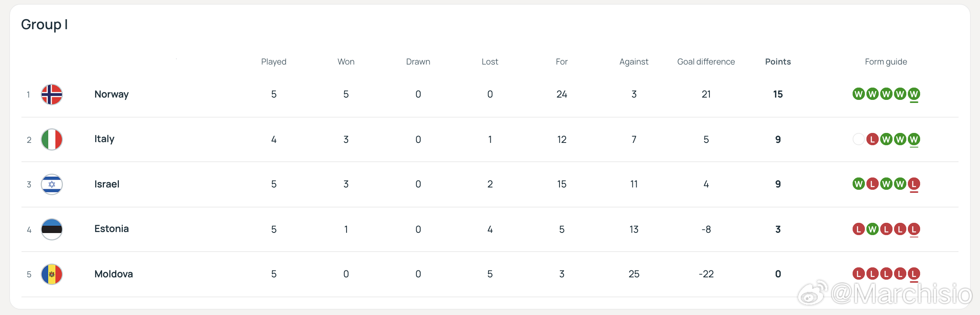Click the Goal difference column header
The image size is (980, 315).
click(706, 62)
